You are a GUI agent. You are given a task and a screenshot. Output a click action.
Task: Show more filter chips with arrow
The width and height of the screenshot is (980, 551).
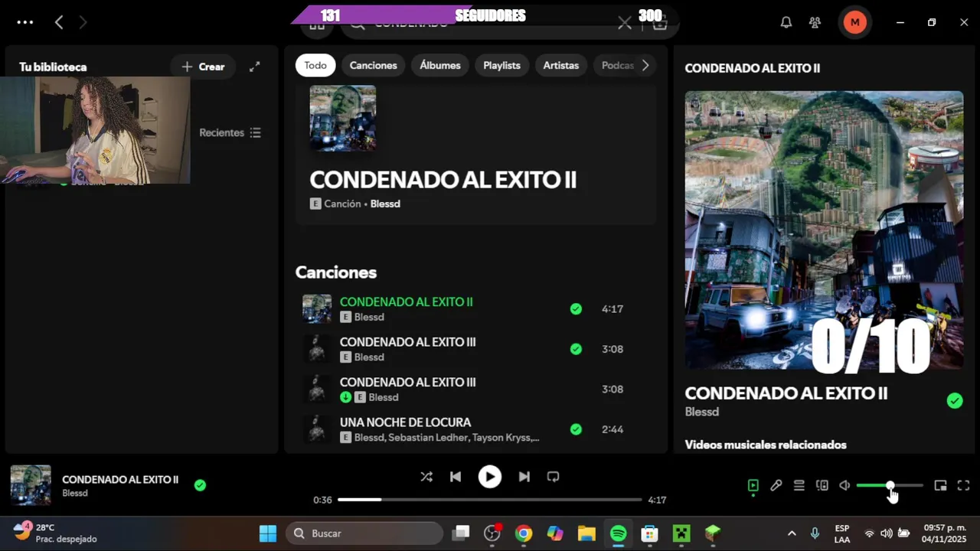[645, 65]
